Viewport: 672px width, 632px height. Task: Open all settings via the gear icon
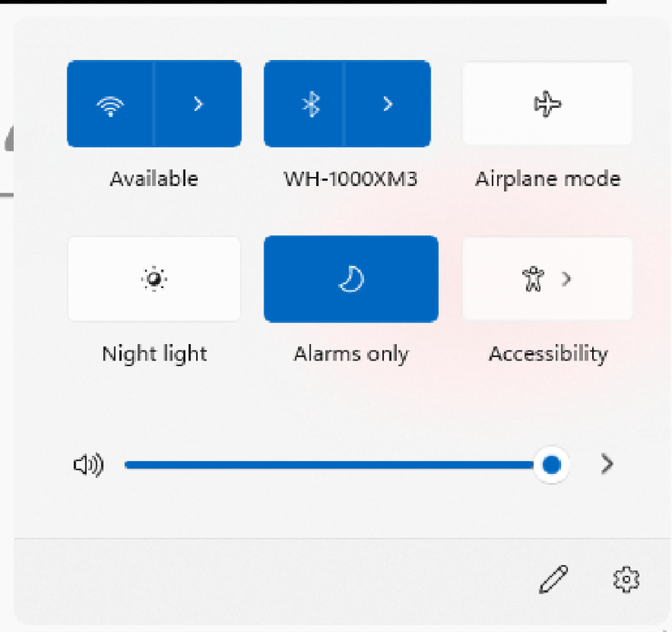(x=627, y=579)
